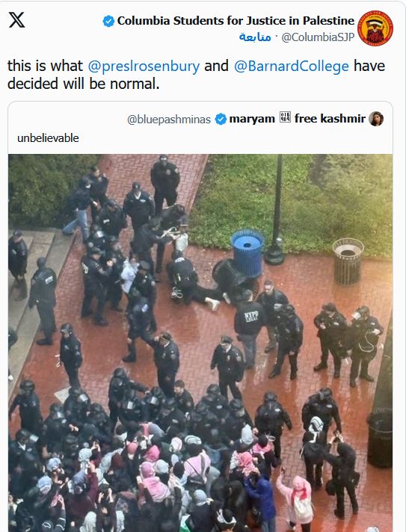Click the wire mesh trash can in photo

coord(348,262)
